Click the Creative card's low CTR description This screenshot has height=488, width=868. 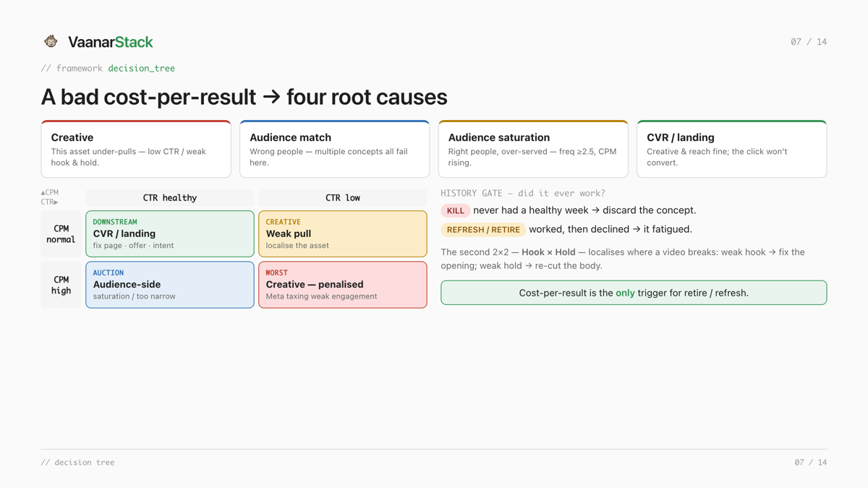(129, 157)
